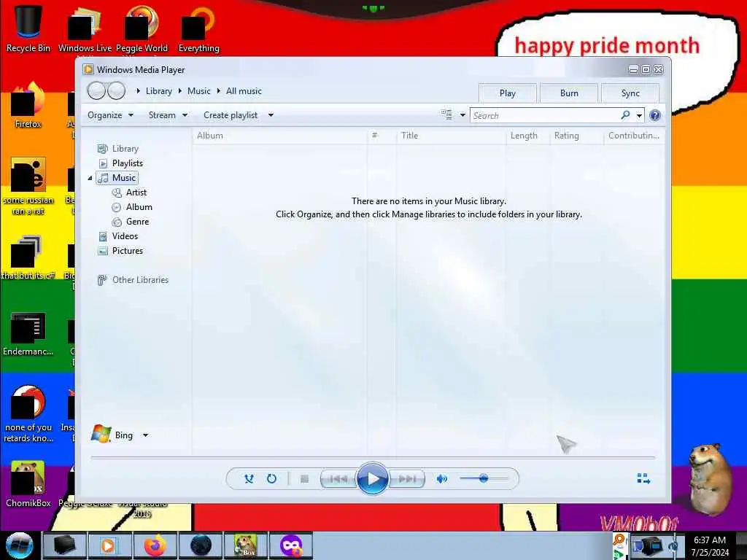
Task: Select Artist under Music
Action: (x=129, y=192)
